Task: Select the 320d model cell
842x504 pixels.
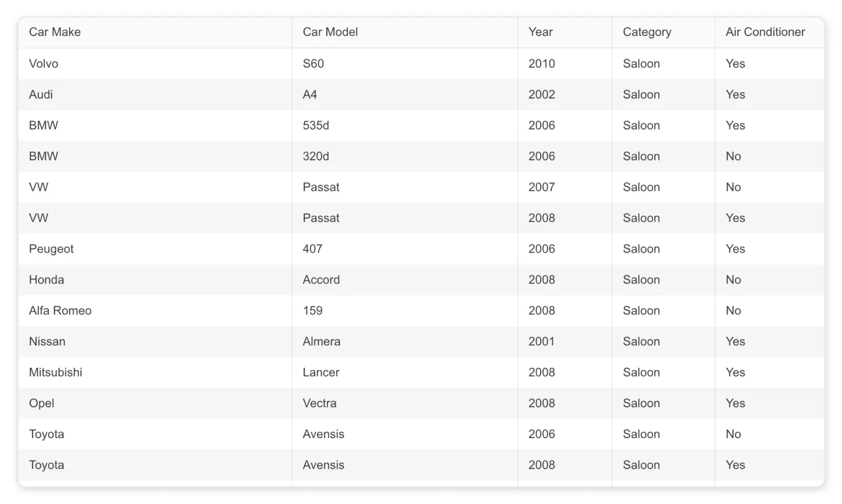Action: click(x=404, y=156)
